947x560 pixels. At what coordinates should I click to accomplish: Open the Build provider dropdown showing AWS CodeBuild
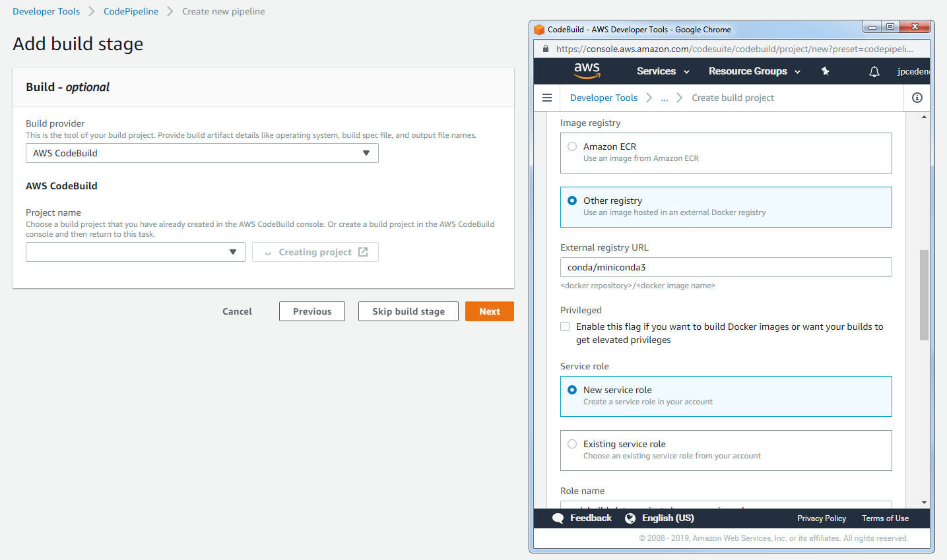pos(202,153)
